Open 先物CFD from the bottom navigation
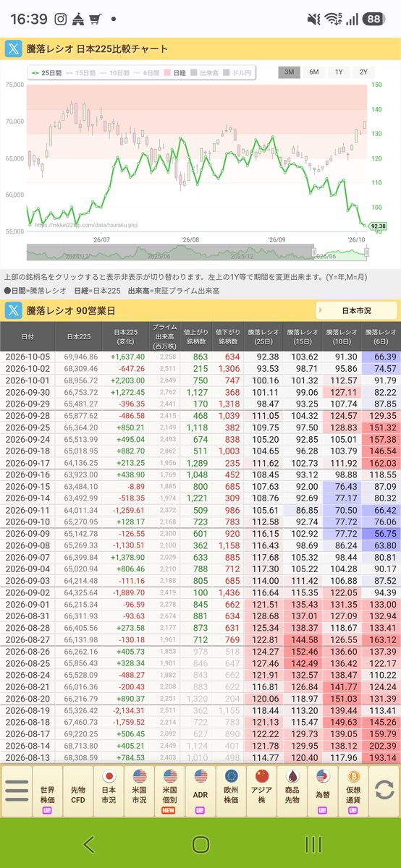 [x=77, y=790]
